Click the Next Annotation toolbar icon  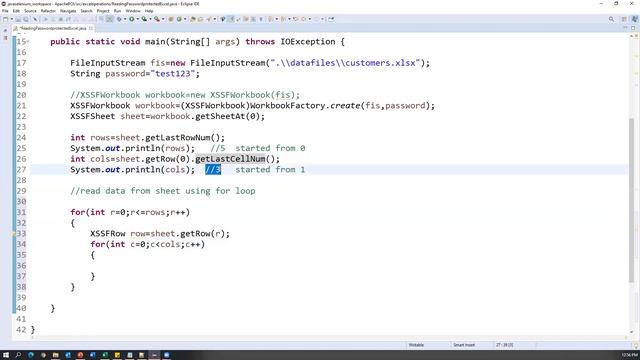click(x=270, y=19)
